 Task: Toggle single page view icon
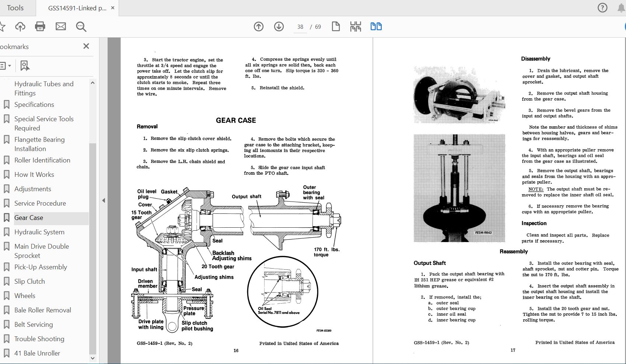tap(336, 27)
